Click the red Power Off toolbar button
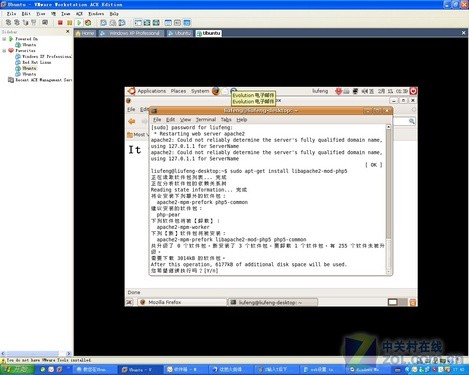 click(60, 23)
